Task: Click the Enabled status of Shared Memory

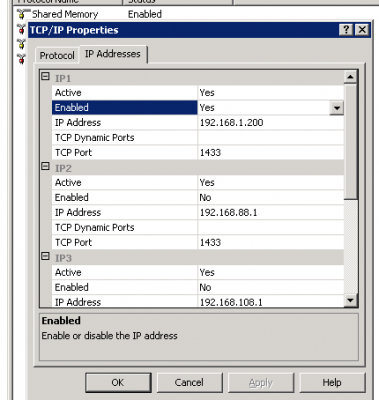Action: pyautogui.click(x=145, y=14)
